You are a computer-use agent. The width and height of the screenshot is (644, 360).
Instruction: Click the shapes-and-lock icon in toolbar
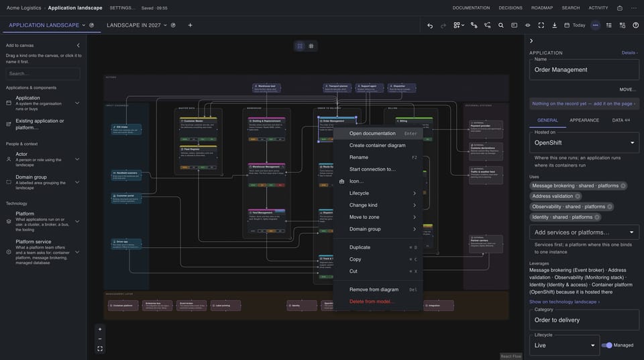click(623, 26)
